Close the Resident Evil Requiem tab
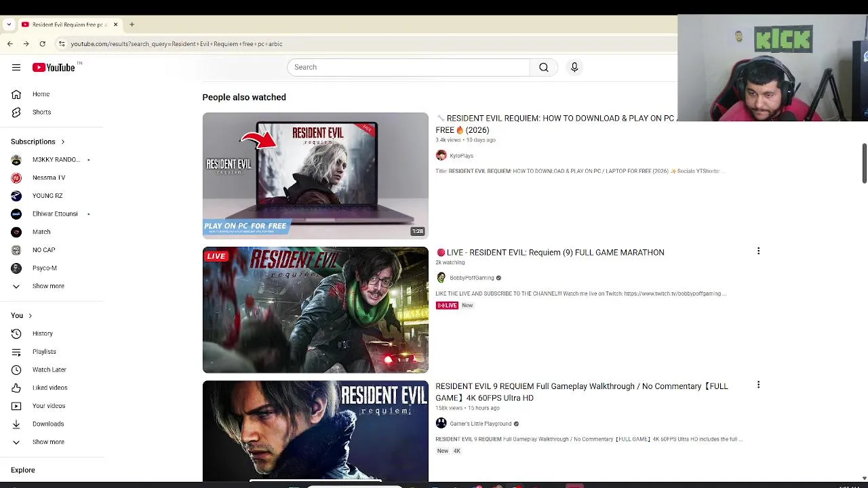The image size is (868, 488). pos(115,24)
